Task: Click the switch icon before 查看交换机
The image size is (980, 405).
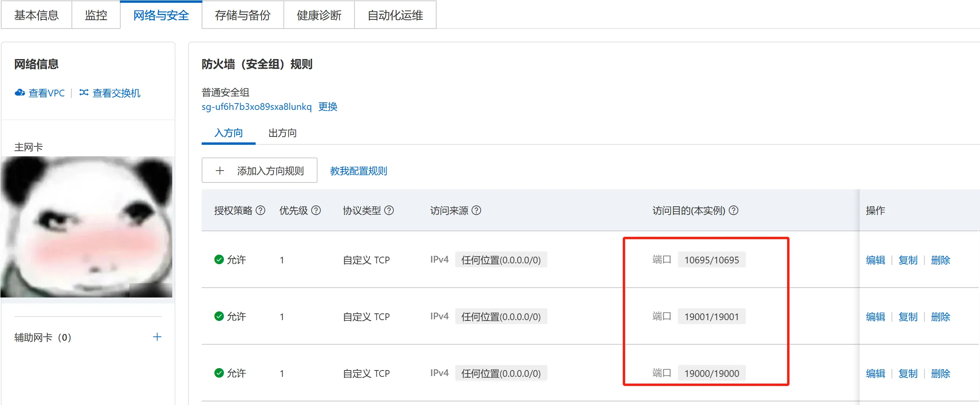Action: pyautogui.click(x=84, y=93)
